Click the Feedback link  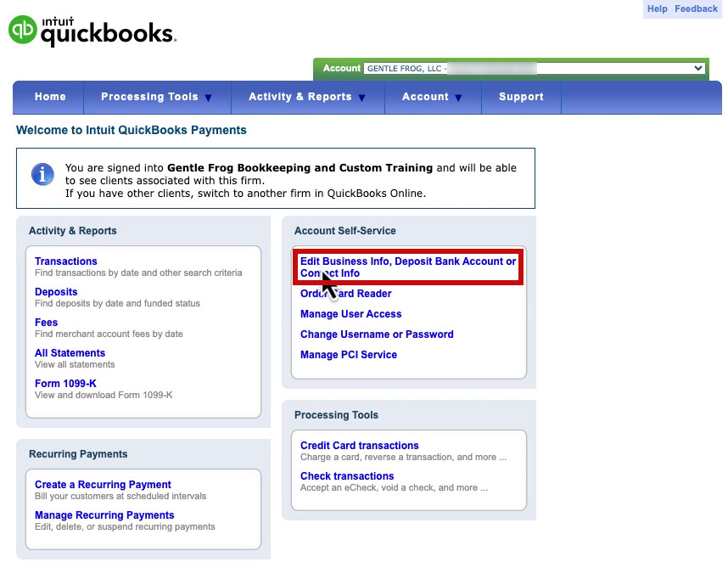pyautogui.click(x=696, y=8)
